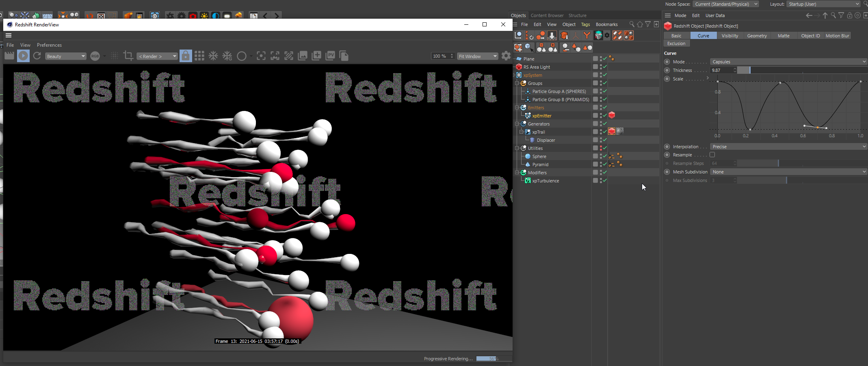This screenshot has height=366, width=868.
Task: Click the snowflake G freeze geometry icon
Action: [227, 56]
